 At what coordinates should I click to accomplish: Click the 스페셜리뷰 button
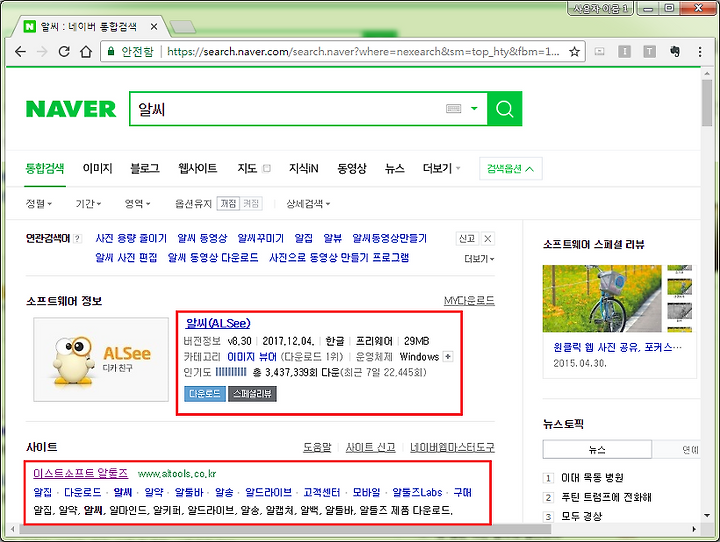pyautogui.click(x=252, y=394)
